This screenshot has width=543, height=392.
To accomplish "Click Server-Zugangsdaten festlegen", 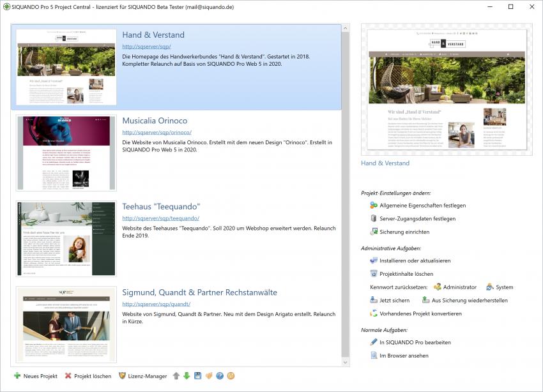I will pyautogui.click(x=417, y=218).
